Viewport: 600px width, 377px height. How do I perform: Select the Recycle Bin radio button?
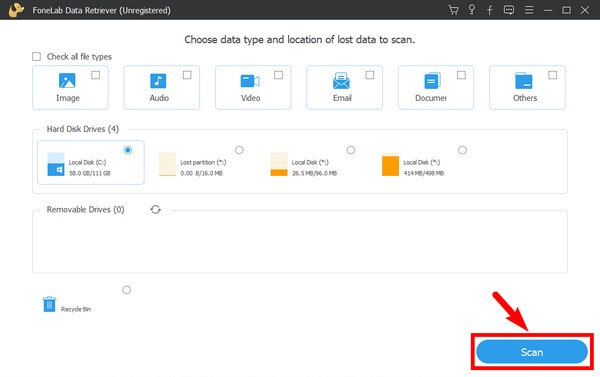[127, 290]
